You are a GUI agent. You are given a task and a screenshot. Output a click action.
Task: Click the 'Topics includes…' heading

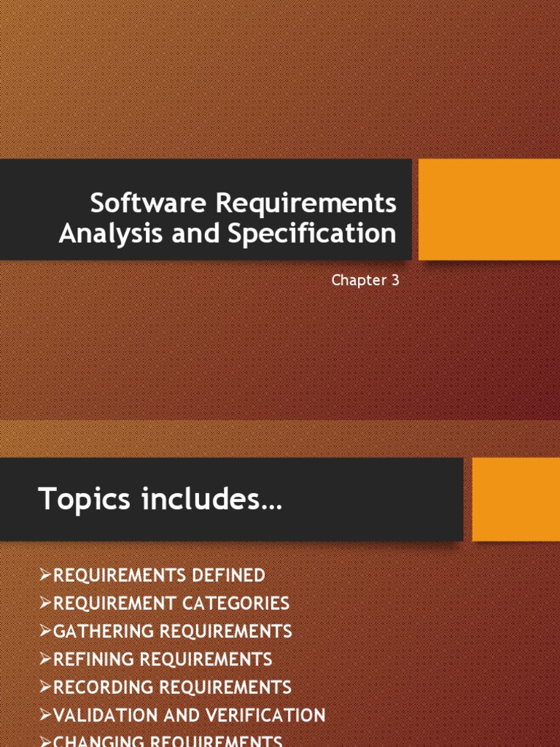coord(160,499)
